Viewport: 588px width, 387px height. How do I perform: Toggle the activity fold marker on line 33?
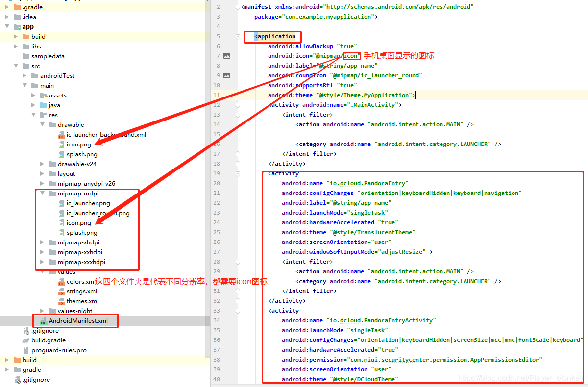pos(238,311)
